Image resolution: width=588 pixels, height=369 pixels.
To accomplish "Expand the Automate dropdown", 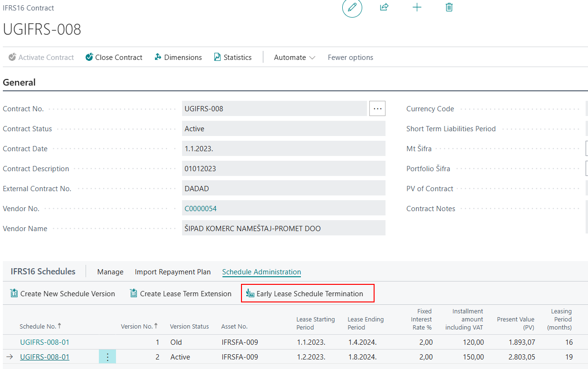I will (x=295, y=57).
